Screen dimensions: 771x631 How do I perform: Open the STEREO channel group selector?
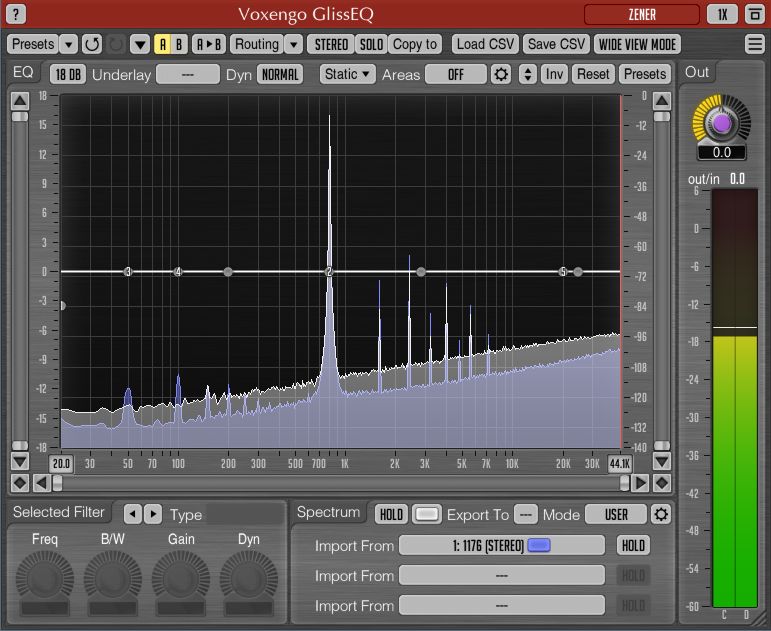coord(331,44)
